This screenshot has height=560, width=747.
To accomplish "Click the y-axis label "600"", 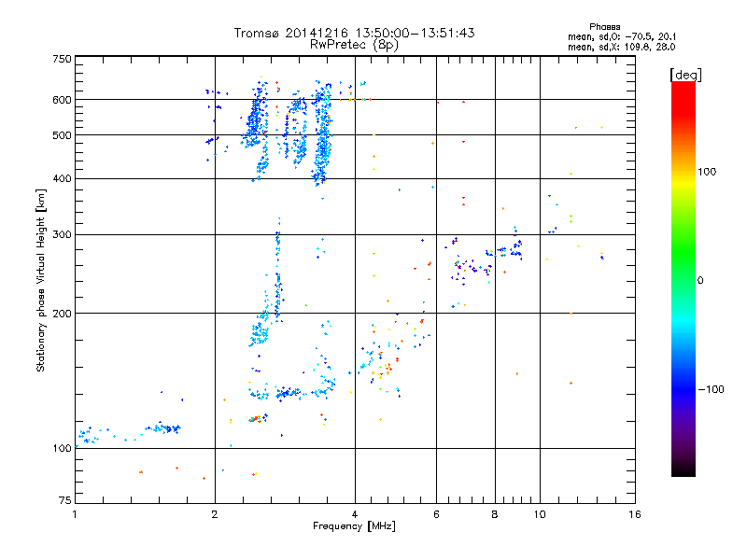I will click(x=62, y=100).
